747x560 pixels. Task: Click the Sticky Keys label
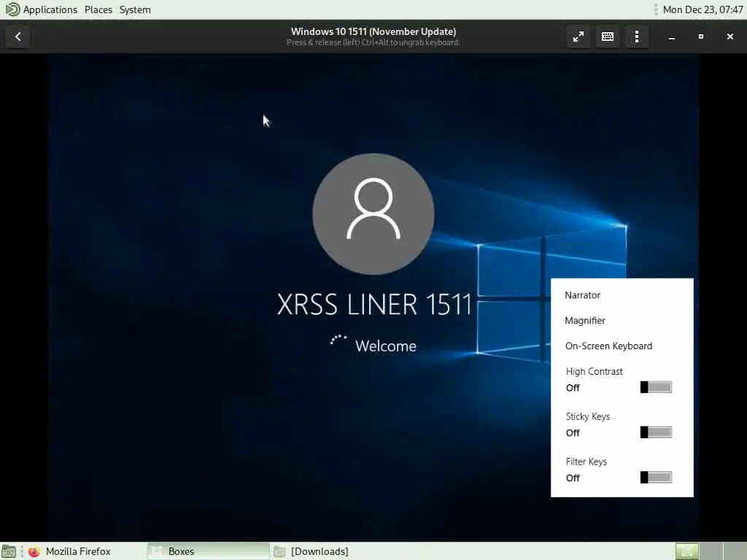588,416
